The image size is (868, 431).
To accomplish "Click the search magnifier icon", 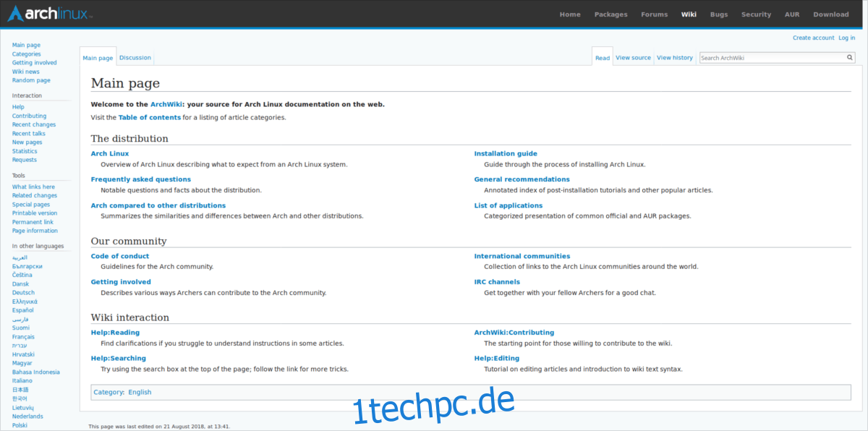I will tap(851, 58).
